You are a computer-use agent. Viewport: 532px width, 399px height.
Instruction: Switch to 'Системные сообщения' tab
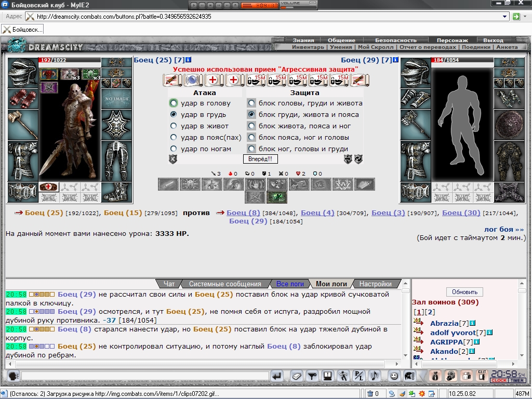click(225, 284)
